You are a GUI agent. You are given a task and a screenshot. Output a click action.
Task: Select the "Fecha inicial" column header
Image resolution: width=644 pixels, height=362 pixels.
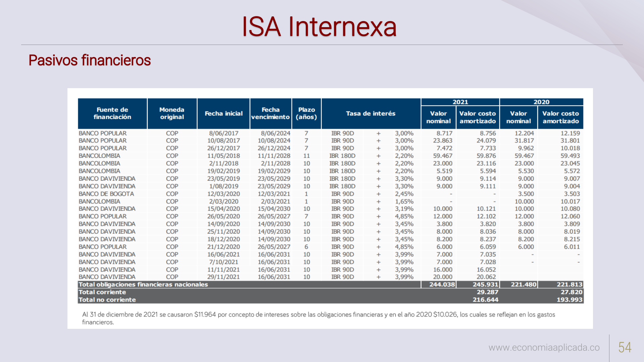[224, 113]
